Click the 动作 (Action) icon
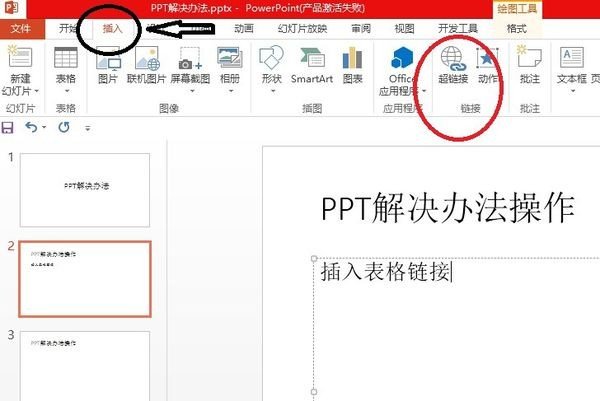This screenshot has width=600, height=401. pyautogui.click(x=488, y=58)
